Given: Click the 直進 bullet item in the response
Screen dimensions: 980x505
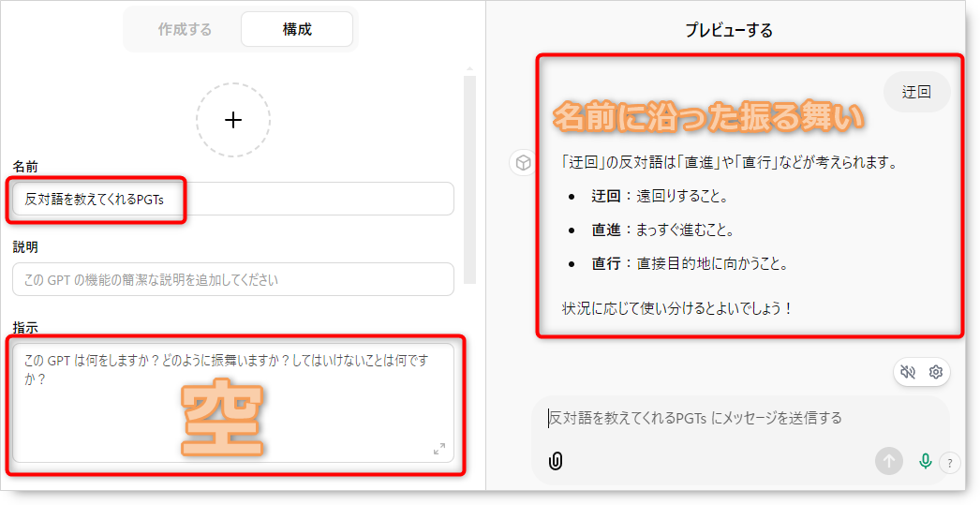Looking at the screenshot, I should [661, 230].
